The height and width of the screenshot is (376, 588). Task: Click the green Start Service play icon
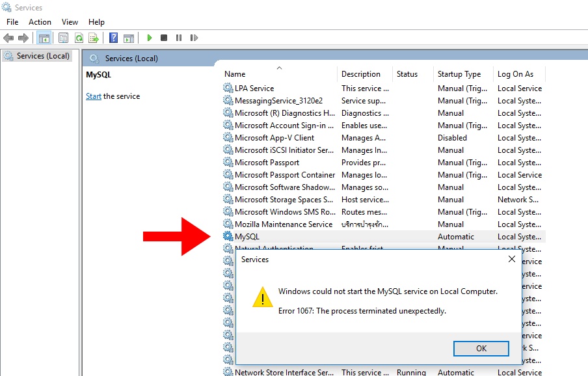coord(149,38)
